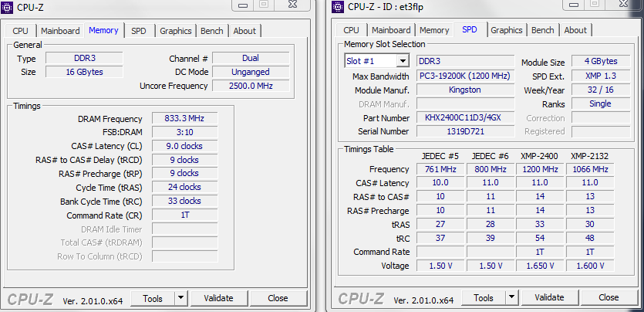Screen dimensions: 644x312
Task: Click Max Bandwidth value PC3-19200K (1200 MHz)
Action: pos(465,76)
